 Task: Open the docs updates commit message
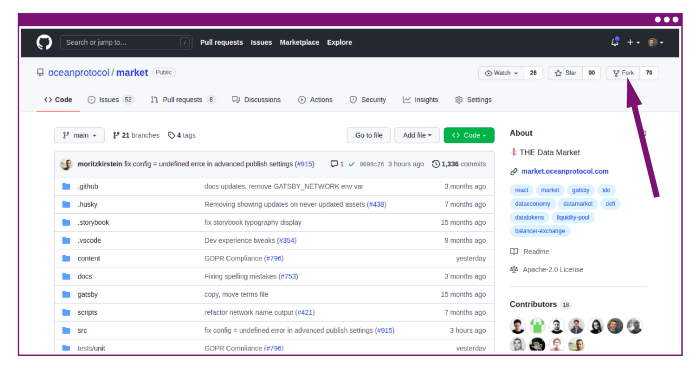(284, 186)
